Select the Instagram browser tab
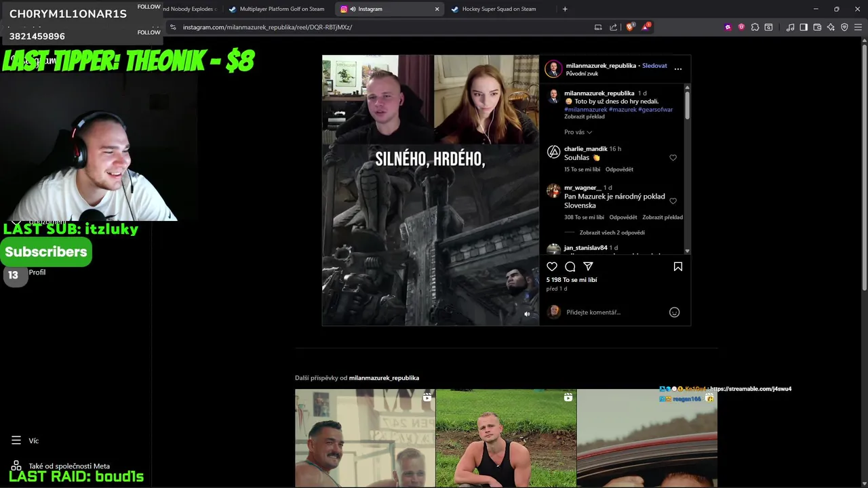868x488 pixels. click(390, 9)
